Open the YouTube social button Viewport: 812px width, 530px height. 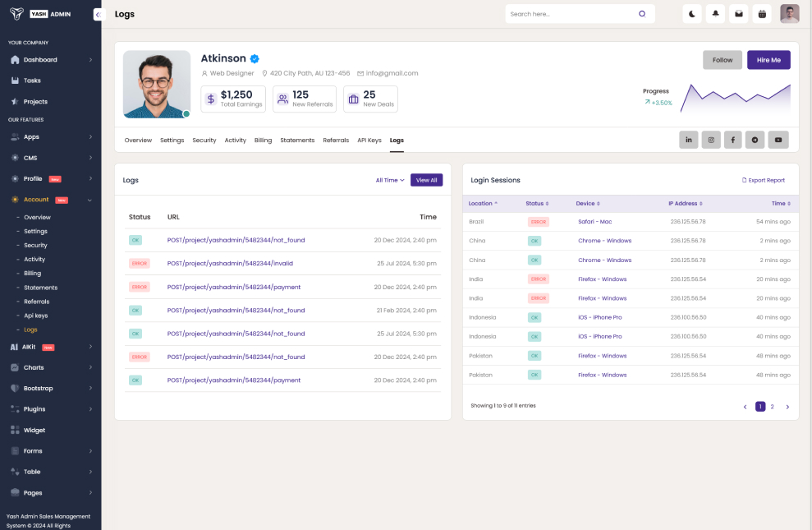pyautogui.click(x=778, y=140)
